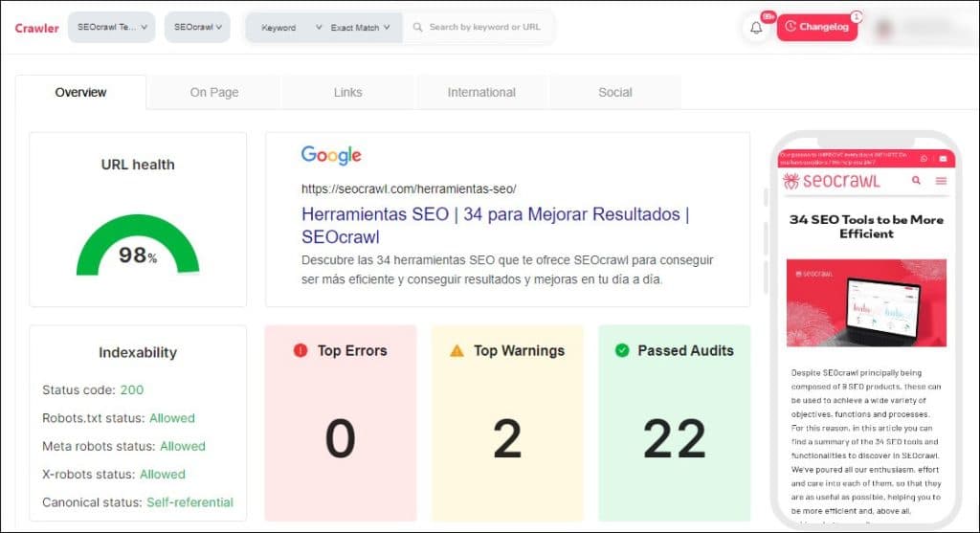The width and height of the screenshot is (980, 533).
Task: Click the 34 SEO Tools heading in preview
Action: coord(866,227)
